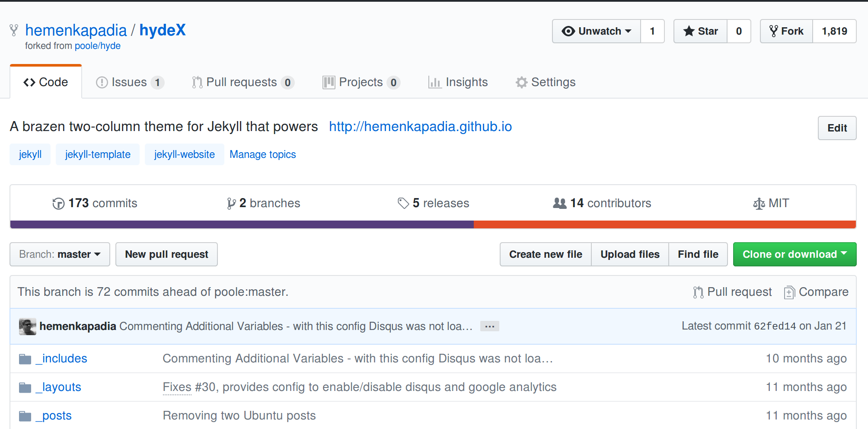This screenshot has width=868, height=429.
Task: Open the Unwatch dropdown
Action: pyautogui.click(x=597, y=31)
